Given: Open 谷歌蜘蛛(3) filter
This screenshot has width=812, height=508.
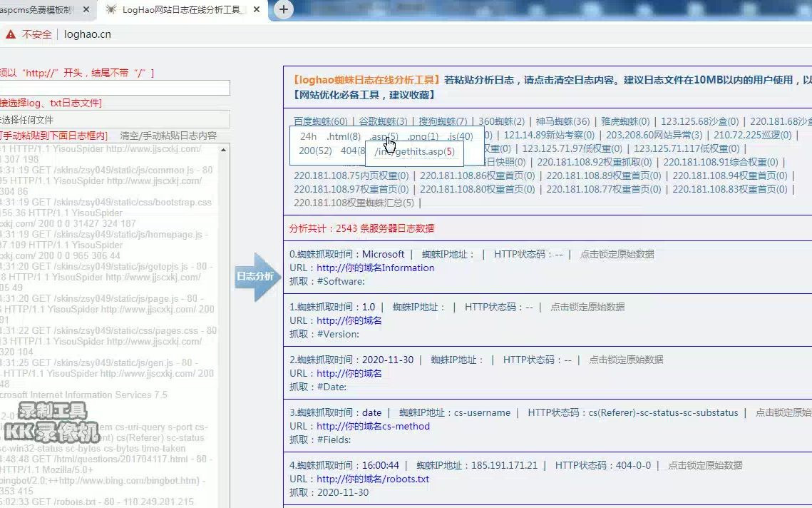Looking at the screenshot, I should click(x=384, y=121).
